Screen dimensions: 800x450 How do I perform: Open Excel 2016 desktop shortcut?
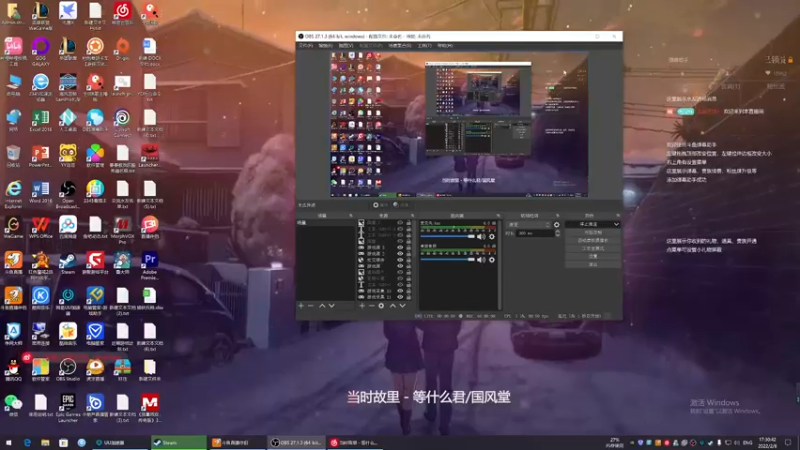(41, 120)
